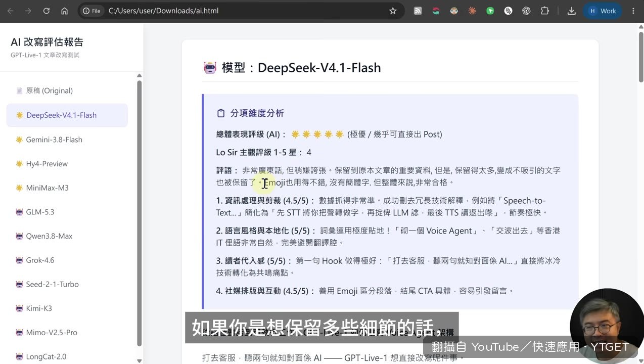Go forward in browser history

pyautogui.click(x=28, y=11)
